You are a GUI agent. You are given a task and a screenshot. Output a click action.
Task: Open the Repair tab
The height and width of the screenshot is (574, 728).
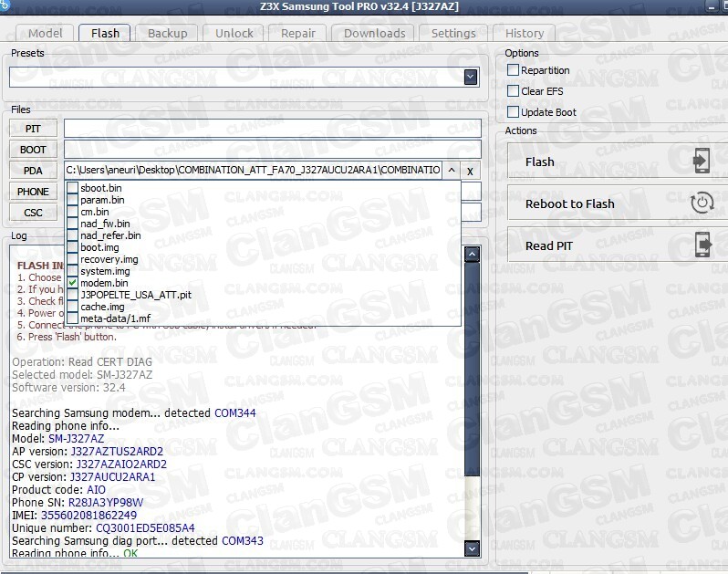coord(297,34)
